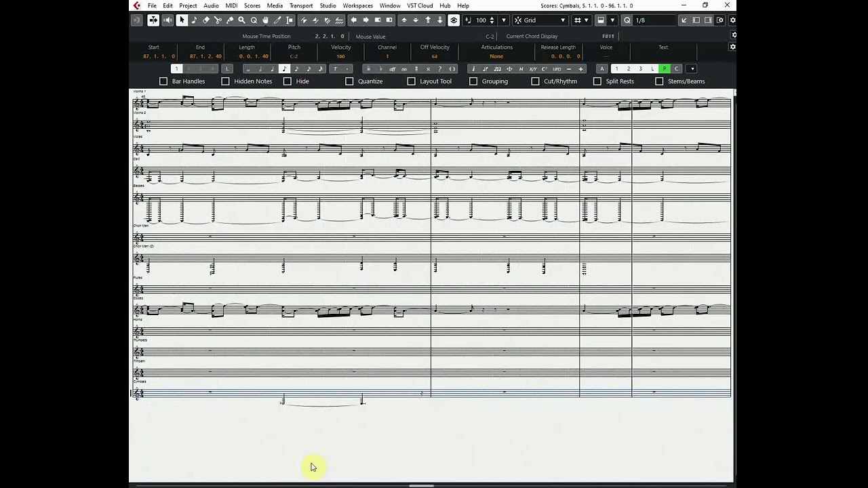Toggle the Grouping checkbox

pos(473,81)
